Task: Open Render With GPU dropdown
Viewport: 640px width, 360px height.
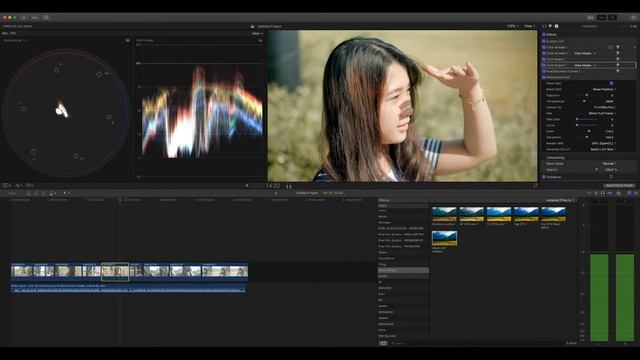Action: tap(604, 143)
